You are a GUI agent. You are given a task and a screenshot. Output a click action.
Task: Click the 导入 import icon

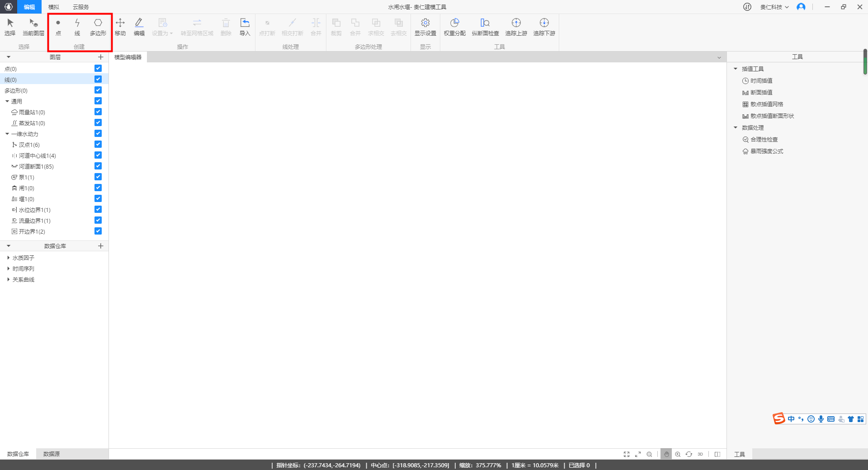click(x=245, y=27)
